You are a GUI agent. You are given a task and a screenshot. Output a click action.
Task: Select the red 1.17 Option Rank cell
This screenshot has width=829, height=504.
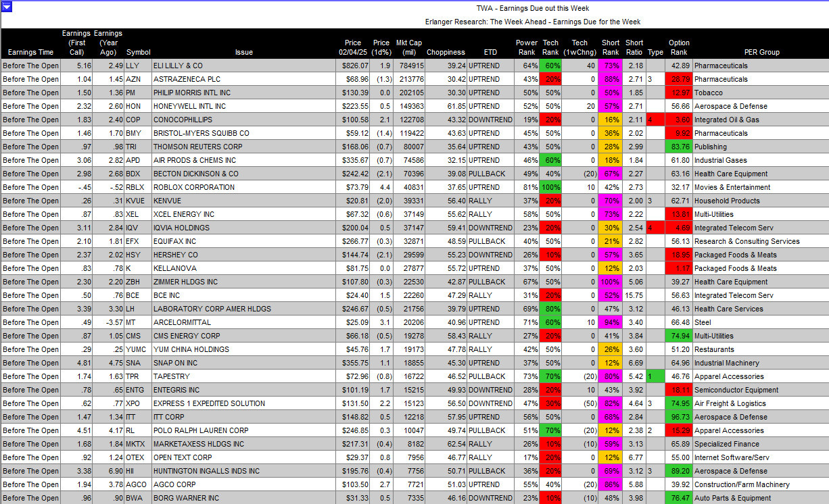pyautogui.click(x=679, y=268)
